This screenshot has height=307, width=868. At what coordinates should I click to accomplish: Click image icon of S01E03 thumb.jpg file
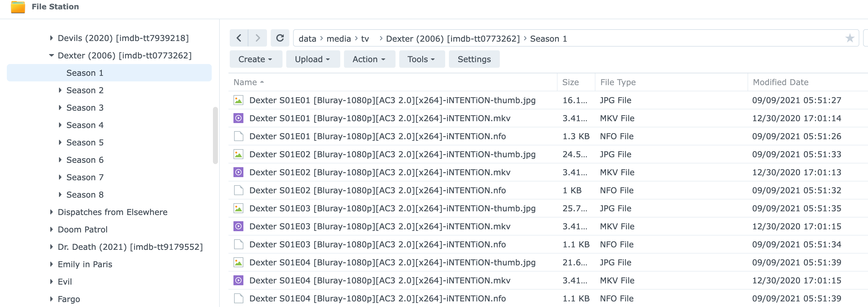pos(238,208)
